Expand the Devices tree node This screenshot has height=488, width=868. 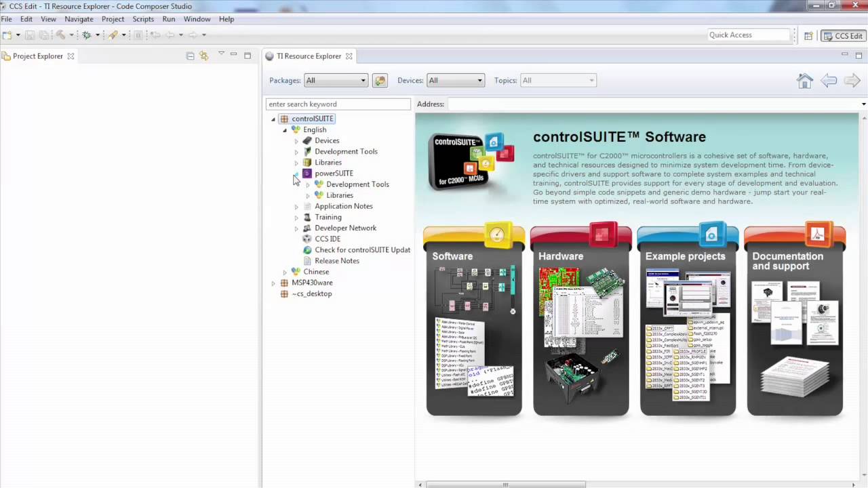pyautogui.click(x=296, y=141)
